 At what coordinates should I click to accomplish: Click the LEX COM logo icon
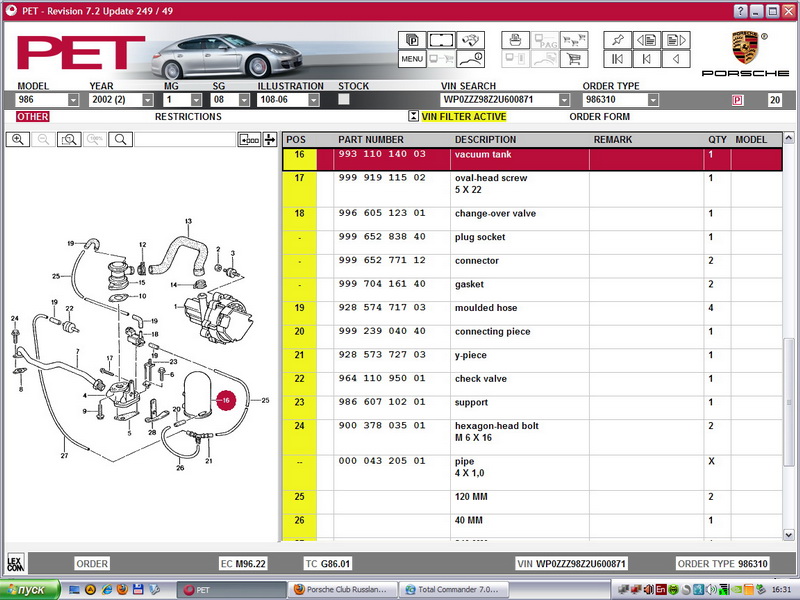click(16, 564)
